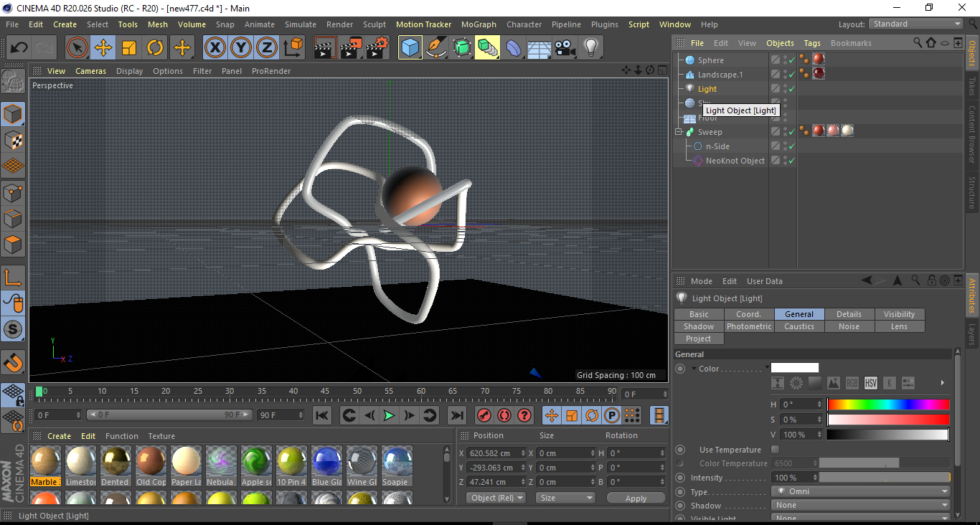This screenshot has width=980, height=525.
Task: Open material manager Create menu
Action: tap(60, 436)
